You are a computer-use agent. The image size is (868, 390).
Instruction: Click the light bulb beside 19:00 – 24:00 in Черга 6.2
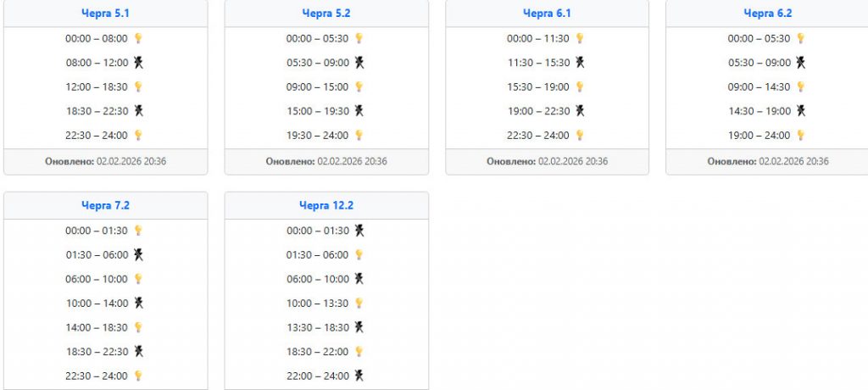tap(800, 135)
